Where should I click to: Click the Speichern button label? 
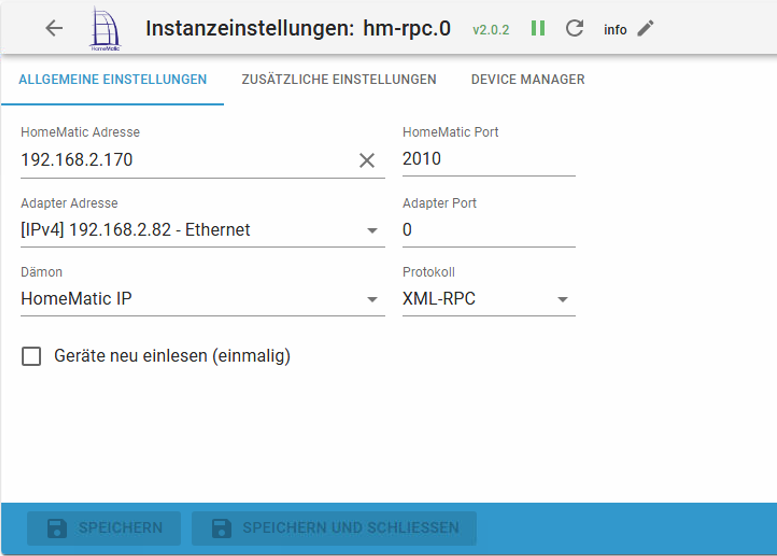click(120, 528)
